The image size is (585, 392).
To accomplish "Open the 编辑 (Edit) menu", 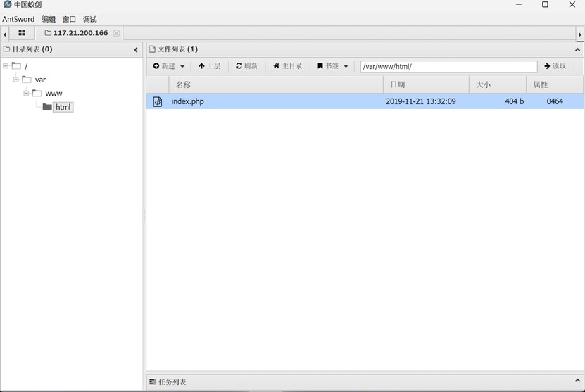I will click(49, 19).
